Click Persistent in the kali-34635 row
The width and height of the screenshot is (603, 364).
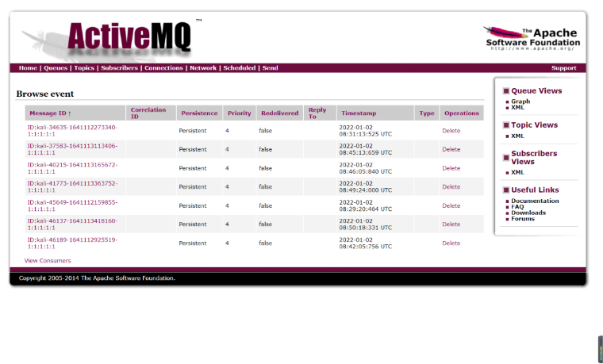point(193,131)
